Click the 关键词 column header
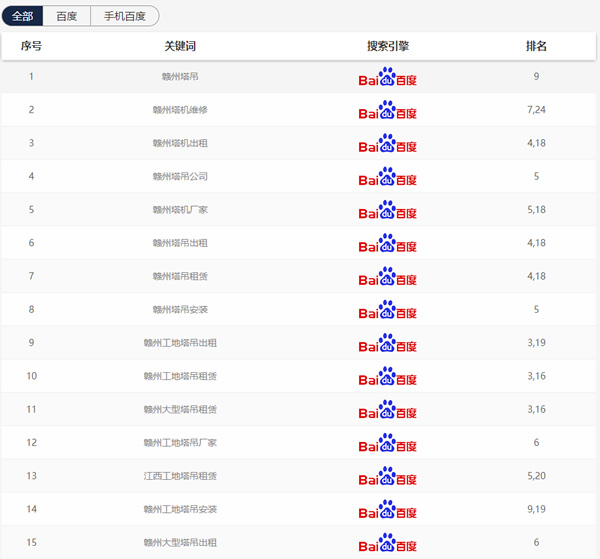 pos(180,46)
